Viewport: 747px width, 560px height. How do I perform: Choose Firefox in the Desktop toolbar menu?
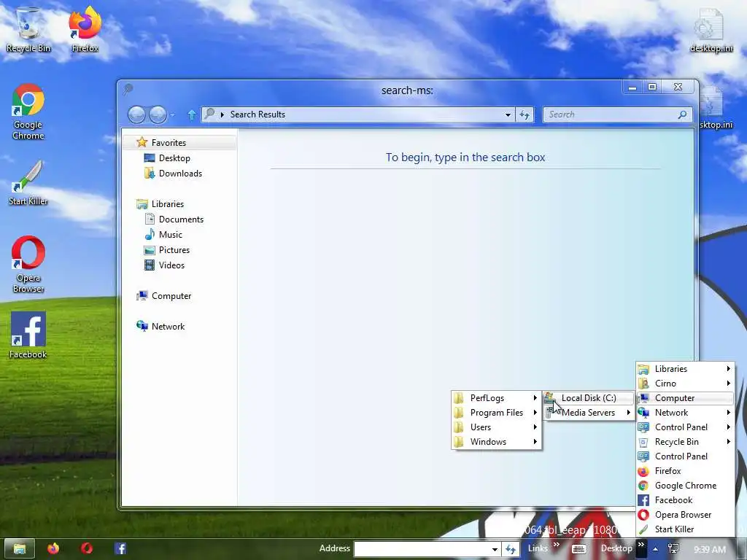click(685, 471)
